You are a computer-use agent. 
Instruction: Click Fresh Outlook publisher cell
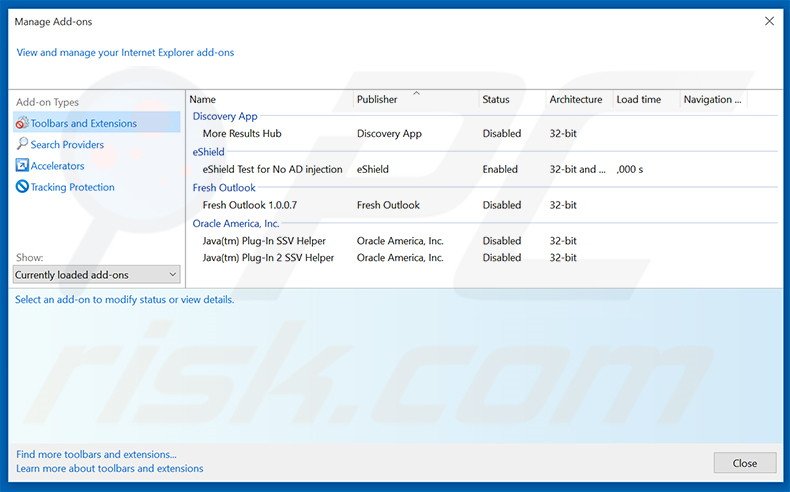coord(388,205)
